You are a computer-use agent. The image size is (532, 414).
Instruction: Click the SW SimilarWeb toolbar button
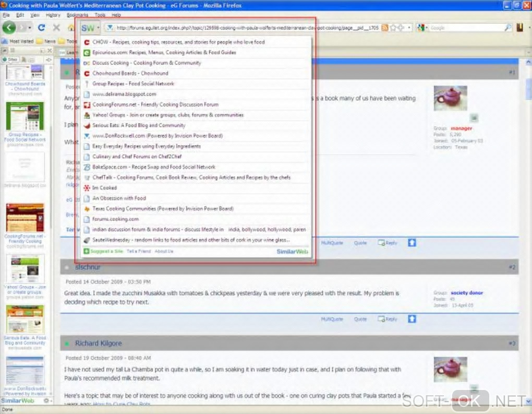(88, 28)
